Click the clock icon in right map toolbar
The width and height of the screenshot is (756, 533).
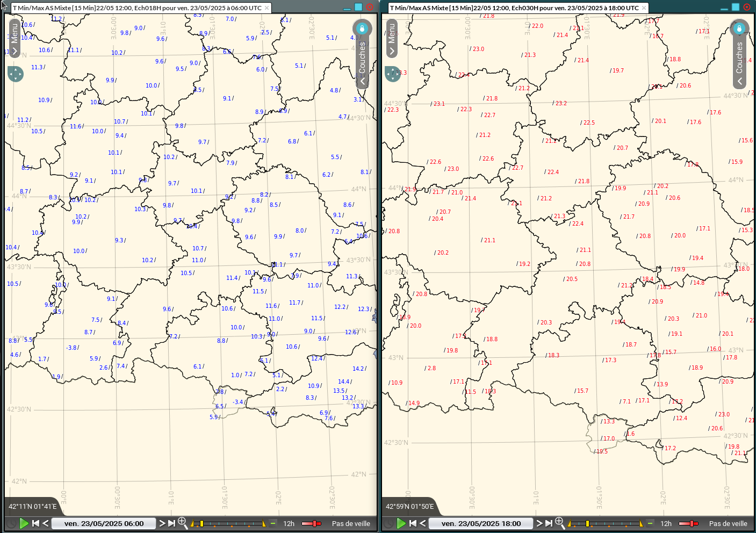388,523
